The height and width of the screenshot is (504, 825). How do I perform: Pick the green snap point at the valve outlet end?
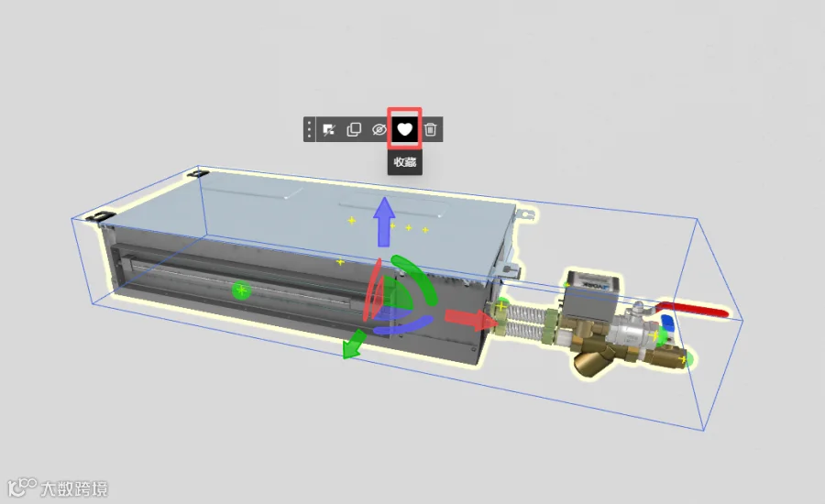coord(685,360)
